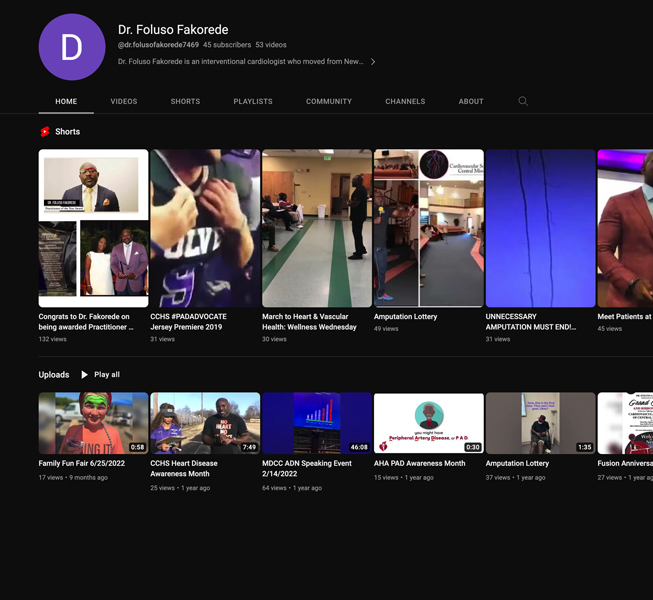
Task: Click the Shorts section heading text
Action: (67, 132)
